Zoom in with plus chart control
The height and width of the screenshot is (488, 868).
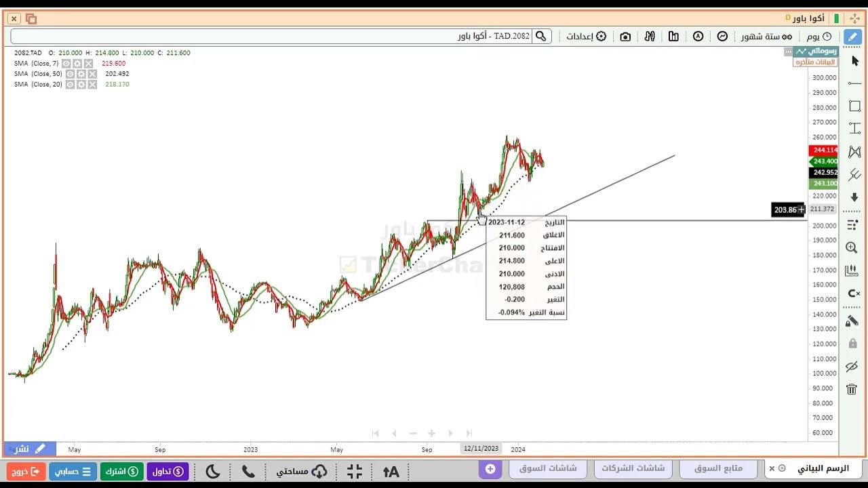431,433
